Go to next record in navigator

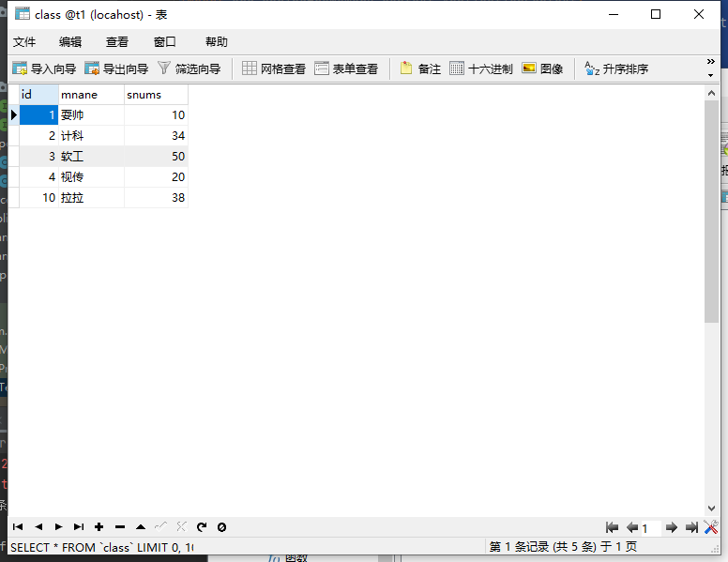coord(58,526)
